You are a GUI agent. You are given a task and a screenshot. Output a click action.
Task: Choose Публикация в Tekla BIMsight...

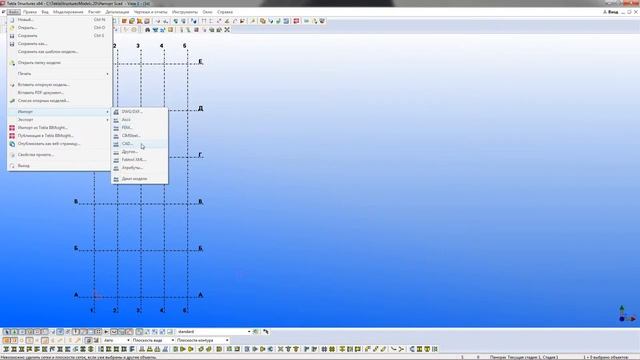(60, 136)
